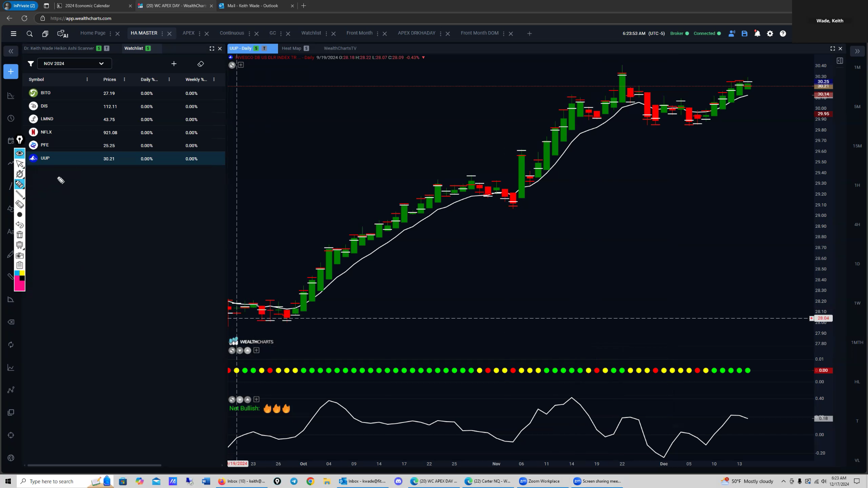Add a symbol with the watchlist plus icon

[x=174, y=64]
